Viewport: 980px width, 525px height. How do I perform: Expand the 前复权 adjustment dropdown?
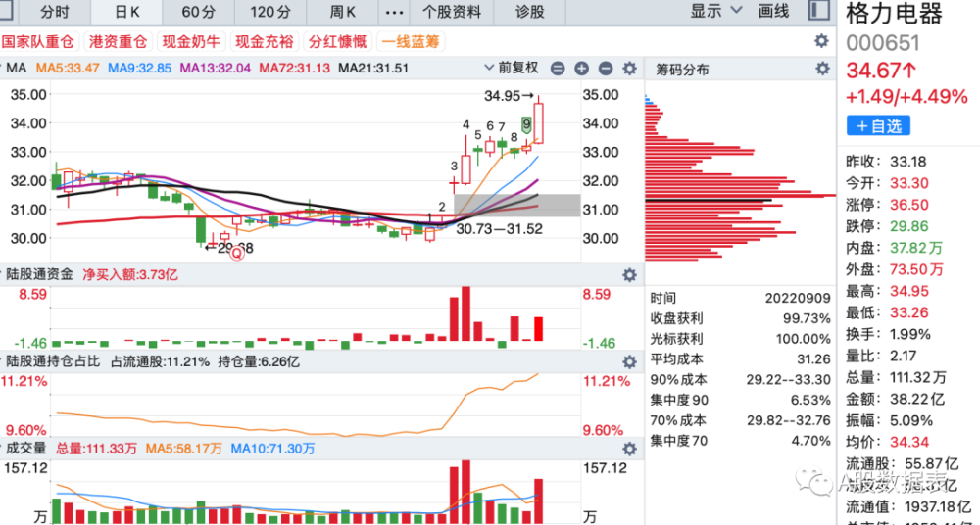[512, 68]
